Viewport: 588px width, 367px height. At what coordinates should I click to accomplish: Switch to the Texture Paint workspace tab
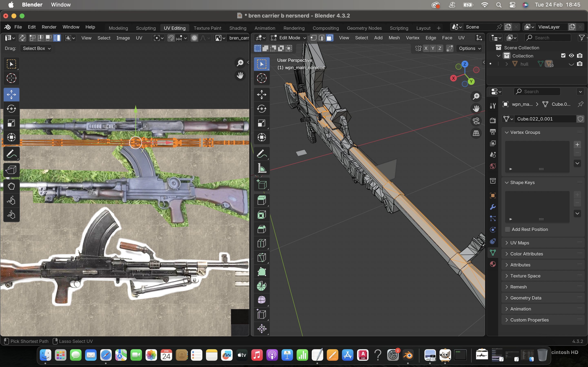pos(207,28)
